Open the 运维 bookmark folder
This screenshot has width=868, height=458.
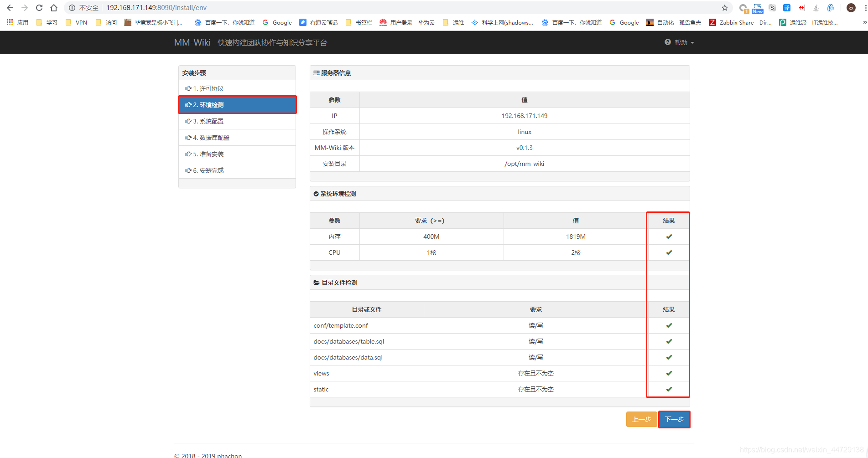click(453, 22)
